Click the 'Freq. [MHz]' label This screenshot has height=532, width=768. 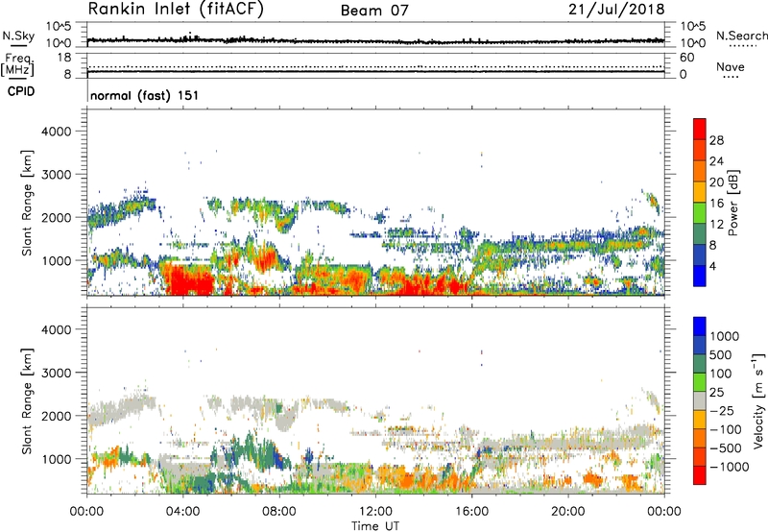(17, 65)
